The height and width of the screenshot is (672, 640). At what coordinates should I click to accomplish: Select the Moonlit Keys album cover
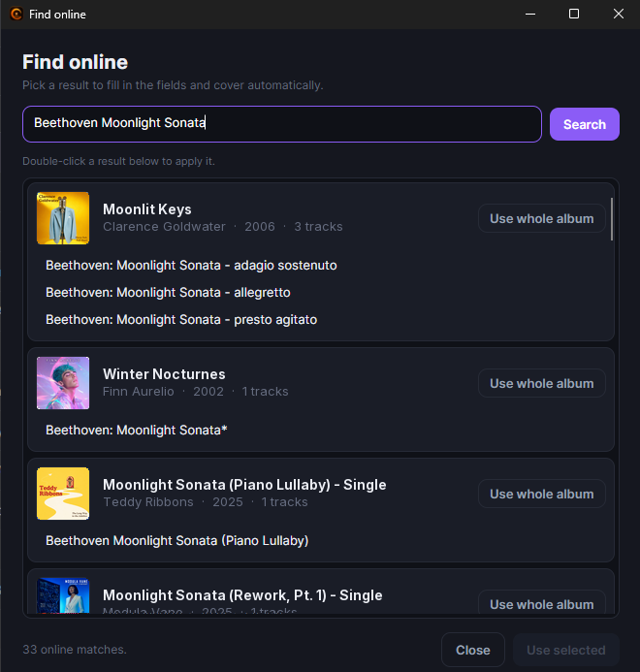coord(63,218)
